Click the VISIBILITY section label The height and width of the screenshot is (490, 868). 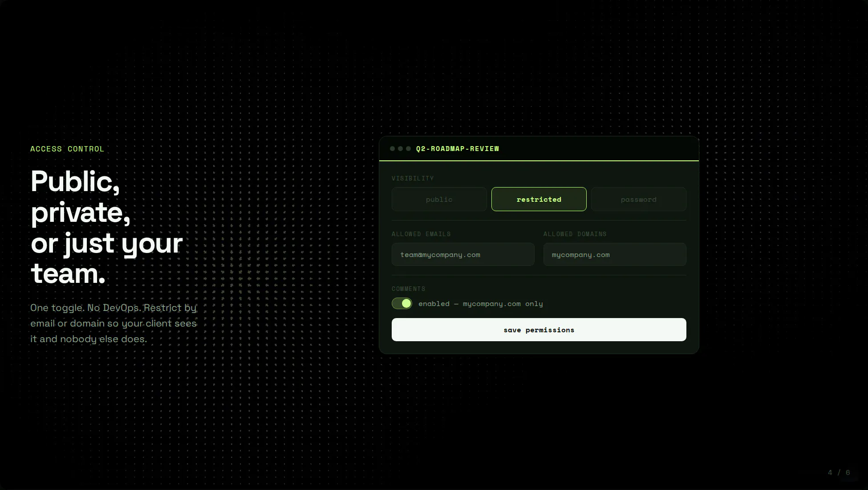pos(413,178)
